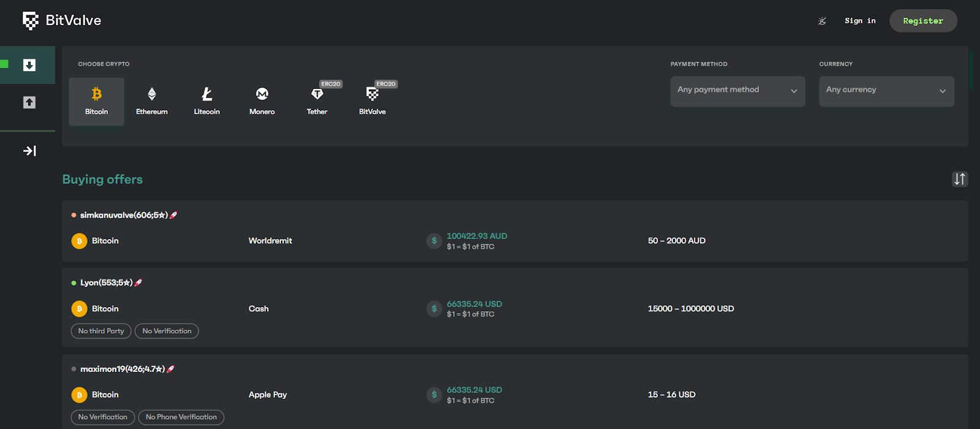The width and height of the screenshot is (980, 429).
Task: Click No Verification tag in maximon19's offer
Action: pyautogui.click(x=103, y=417)
